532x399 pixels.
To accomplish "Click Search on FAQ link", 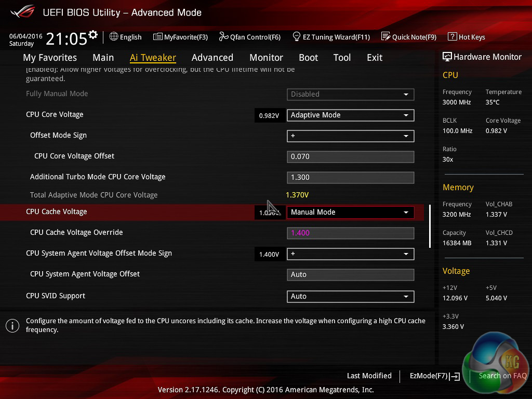I will pyautogui.click(x=502, y=376).
